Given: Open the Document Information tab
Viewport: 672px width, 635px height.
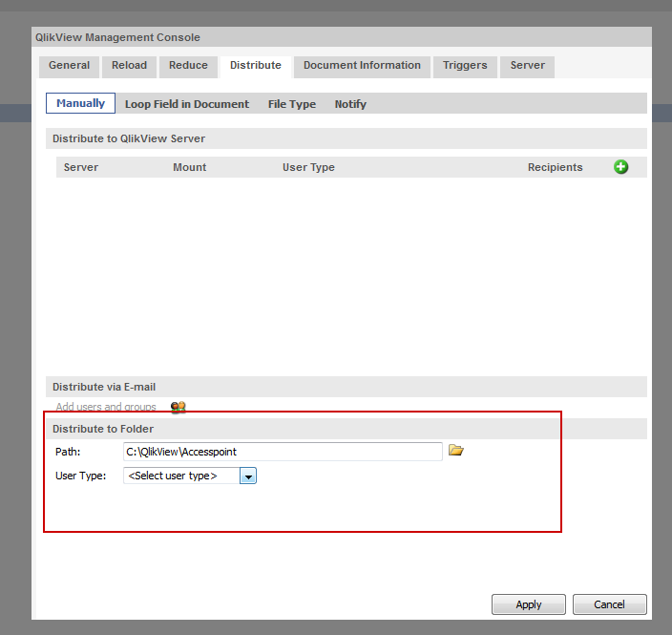Looking at the screenshot, I should click(x=362, y=66).
